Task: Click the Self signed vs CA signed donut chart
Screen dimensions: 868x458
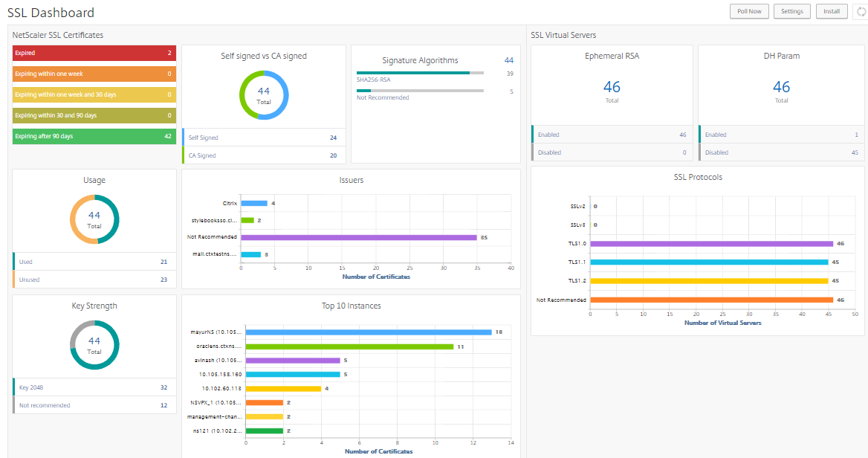Action: pyautogui.click(x=264, y=95)
